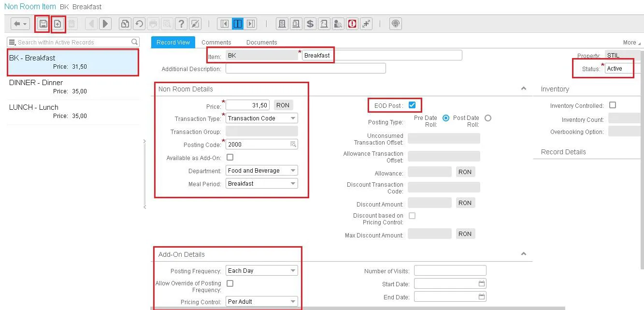This screenshot has height=310, width=644.
Task: Uncheck the EOD Post checkbox
Action: [412, 105]
